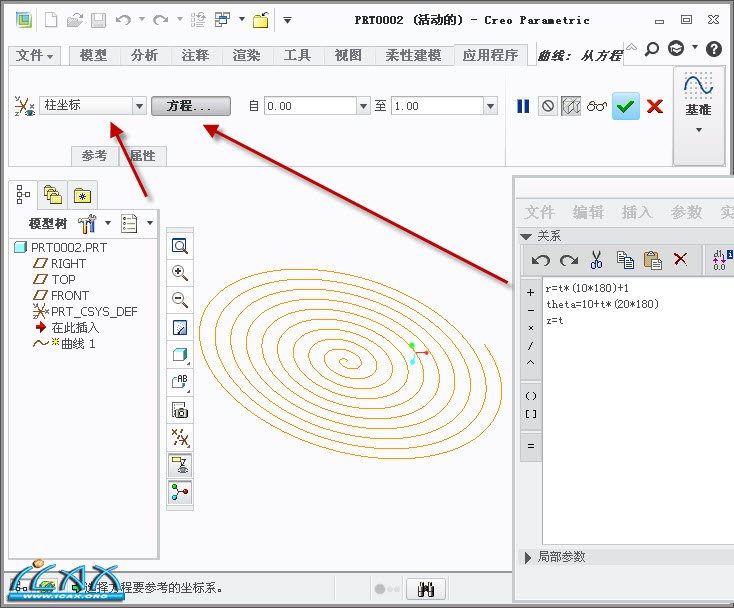
Task: Show the folder browser navigator tab
Action: (52, 195)
